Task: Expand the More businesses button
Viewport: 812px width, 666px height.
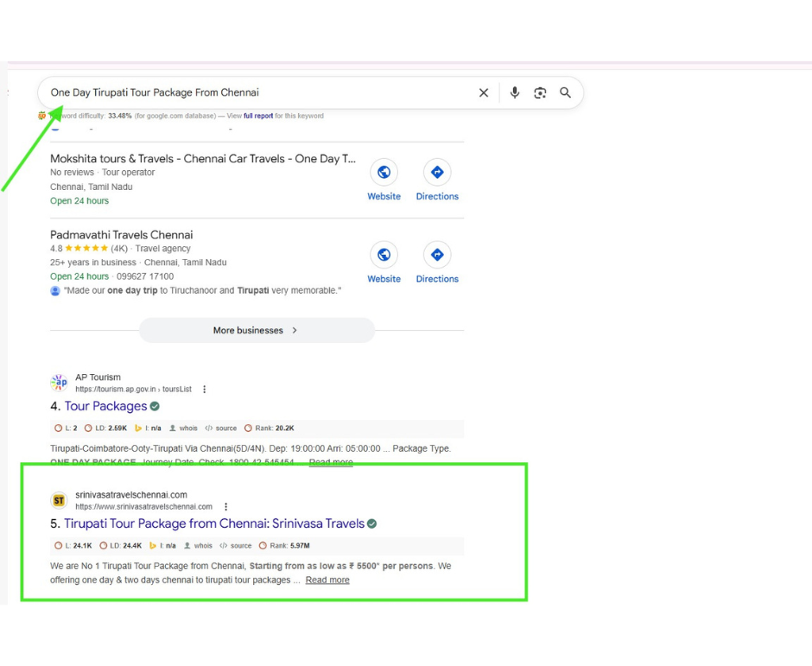Action: tap(257, 331)
